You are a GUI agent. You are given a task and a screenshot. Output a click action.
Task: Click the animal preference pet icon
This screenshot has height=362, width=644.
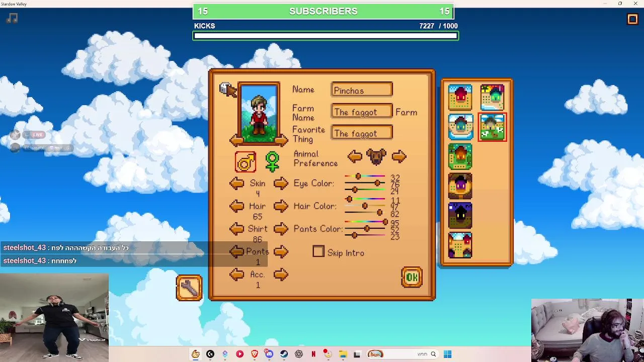tap(376, 156)
